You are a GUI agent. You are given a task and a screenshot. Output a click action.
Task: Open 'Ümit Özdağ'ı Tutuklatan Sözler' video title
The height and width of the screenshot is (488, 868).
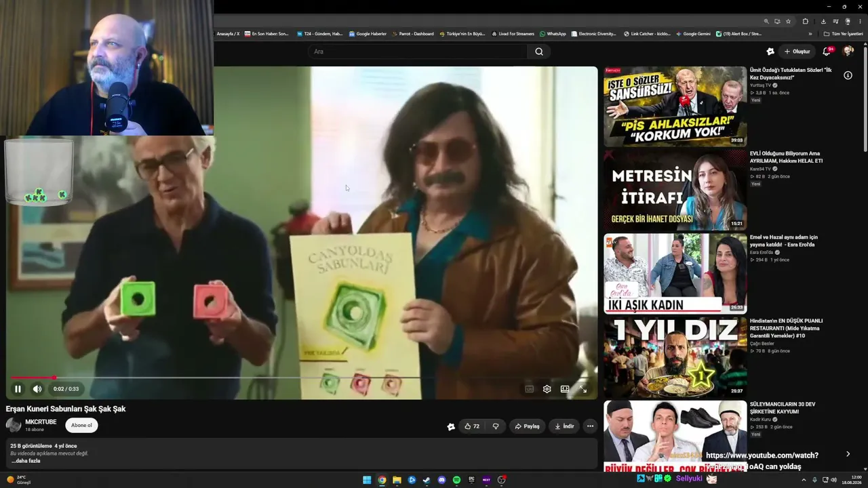[x=791, y=74]
